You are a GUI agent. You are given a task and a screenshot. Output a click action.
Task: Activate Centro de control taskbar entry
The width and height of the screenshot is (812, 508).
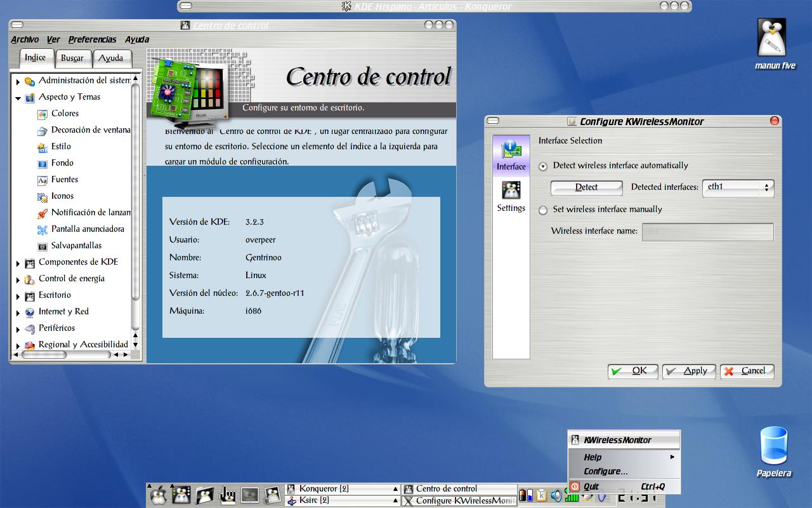459,489
